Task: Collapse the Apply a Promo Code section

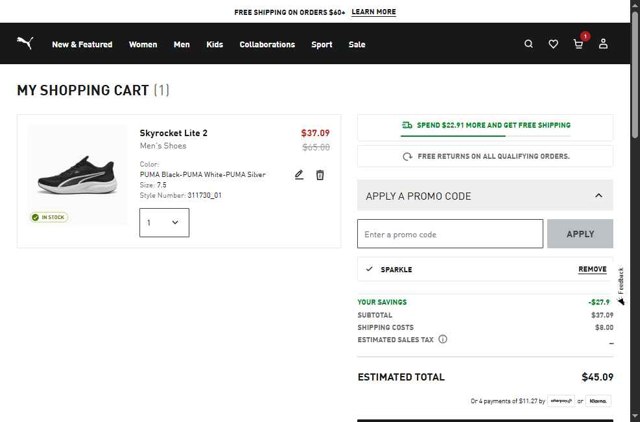Action: tap(598, 196)
